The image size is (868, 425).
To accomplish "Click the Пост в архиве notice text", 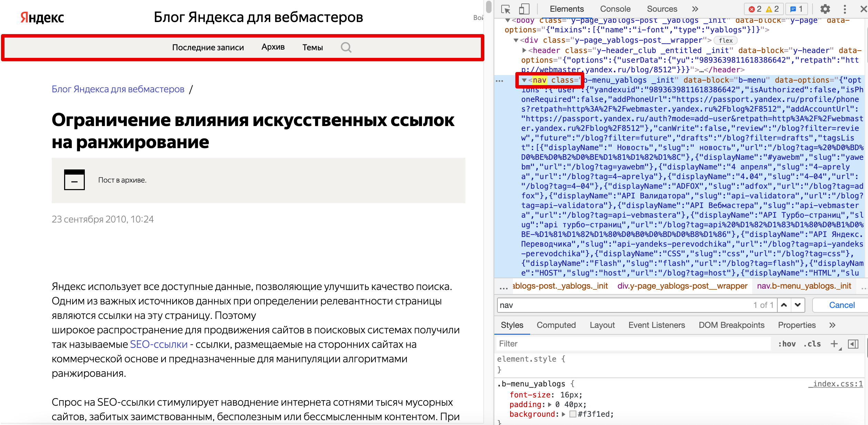I will [x=122, y=180].
